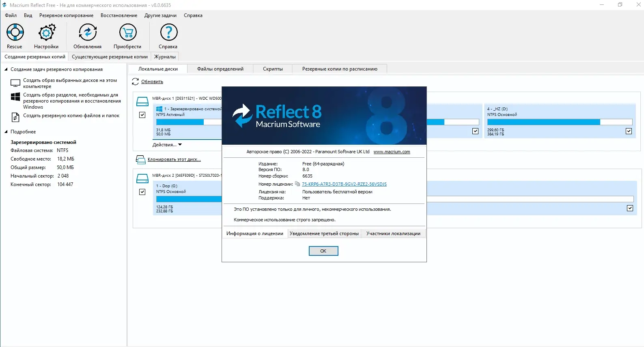
Task: Click the Издание value Free (64-разрядная)
Action: (323, 164)
